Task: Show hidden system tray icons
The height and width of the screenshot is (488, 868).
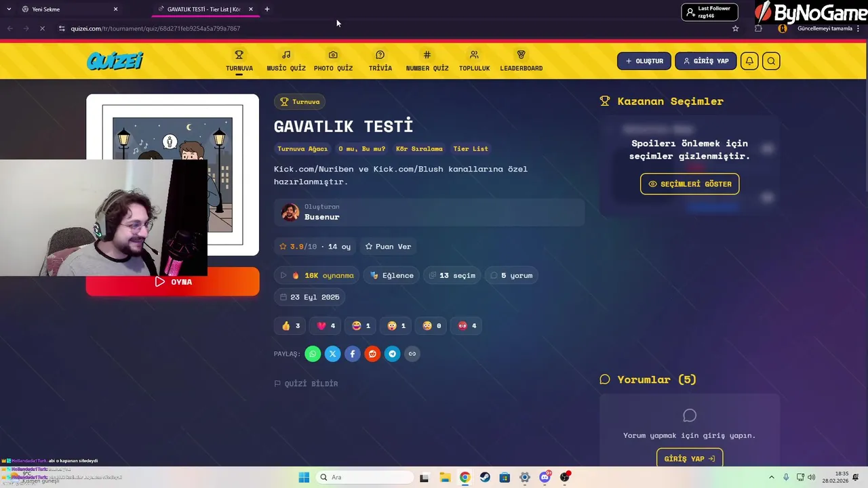Action: [x=771, y=478]
